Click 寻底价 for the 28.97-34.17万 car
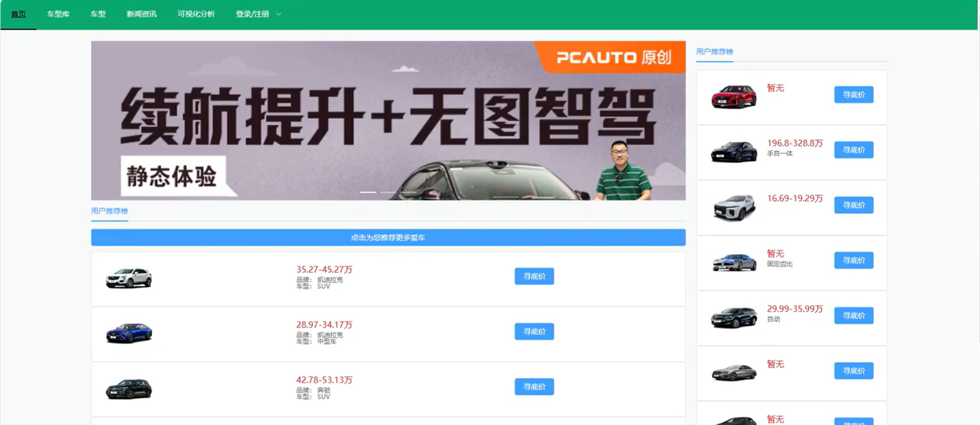Image resolution: width=980 pixels, height=425 pixels. pos(534,332)
